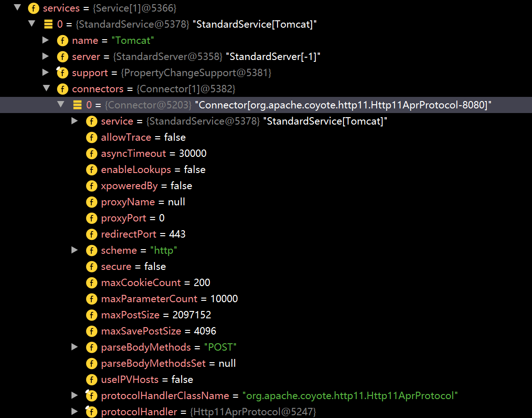Select the "proxyPort" variable name
This screenshot has width=532, height=418.
tap(124, 218)
